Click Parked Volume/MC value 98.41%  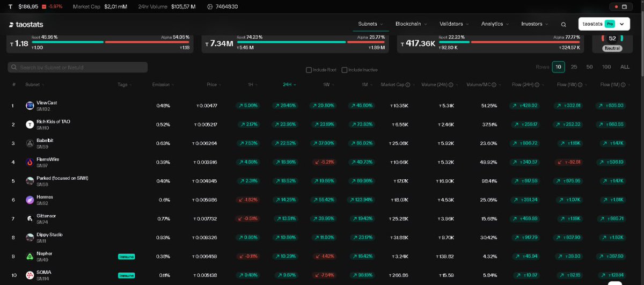(489, 181)
